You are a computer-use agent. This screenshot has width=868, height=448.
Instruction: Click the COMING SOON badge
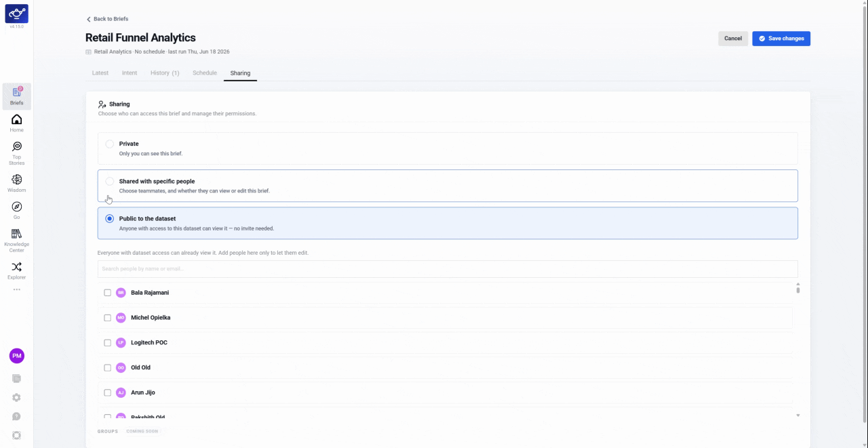click(x=142, y=431)
